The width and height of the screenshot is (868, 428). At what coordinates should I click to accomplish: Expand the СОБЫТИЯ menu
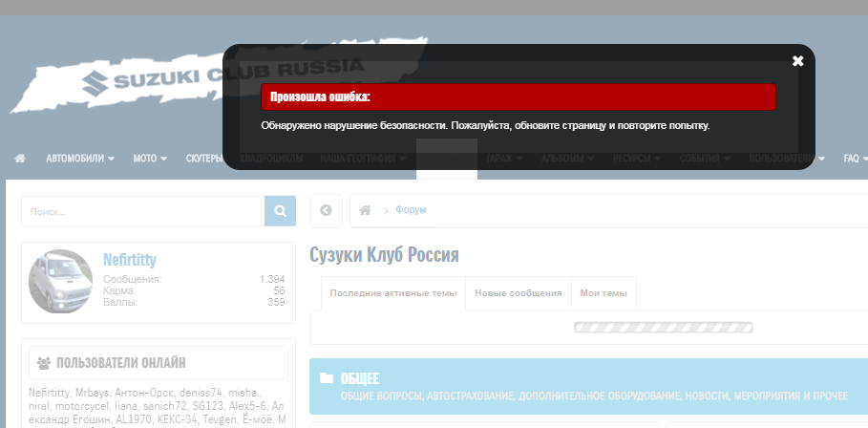click(x=705, y=159)
